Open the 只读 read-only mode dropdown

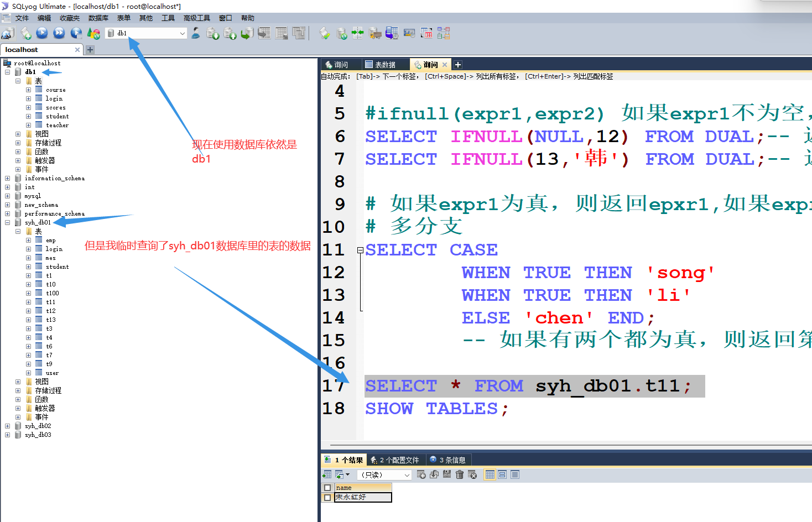pos(407,475)
